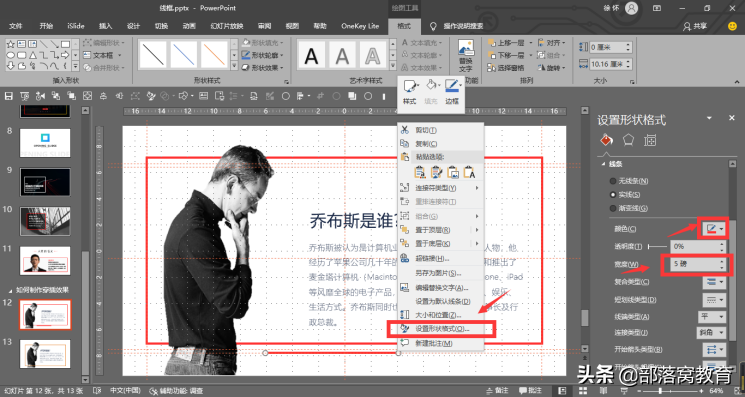Switch to 动画 animations tab
The width and height of the screenshot is (745, 397).
pos(189,26)
